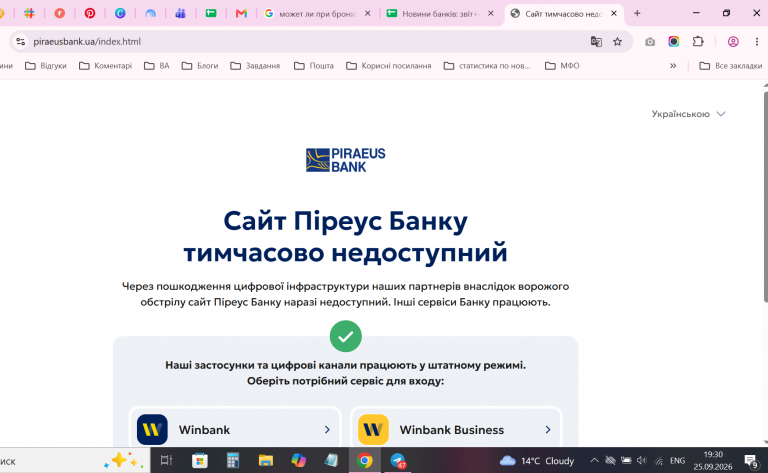Image resolution: width=768 pixels, height=473 pixels.
Task: Open the battery status tray icon
Action: (x=626, y=461)
